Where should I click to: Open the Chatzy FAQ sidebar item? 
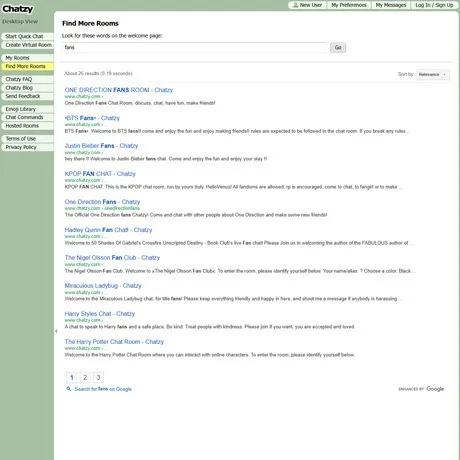pyautogui.click(x=27, y=79)
